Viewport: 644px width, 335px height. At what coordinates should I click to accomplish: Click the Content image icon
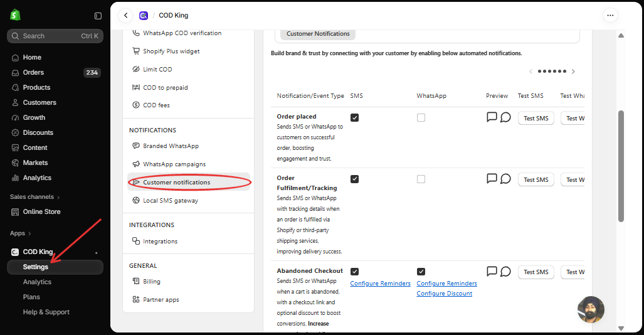click(x=15, y=148)
